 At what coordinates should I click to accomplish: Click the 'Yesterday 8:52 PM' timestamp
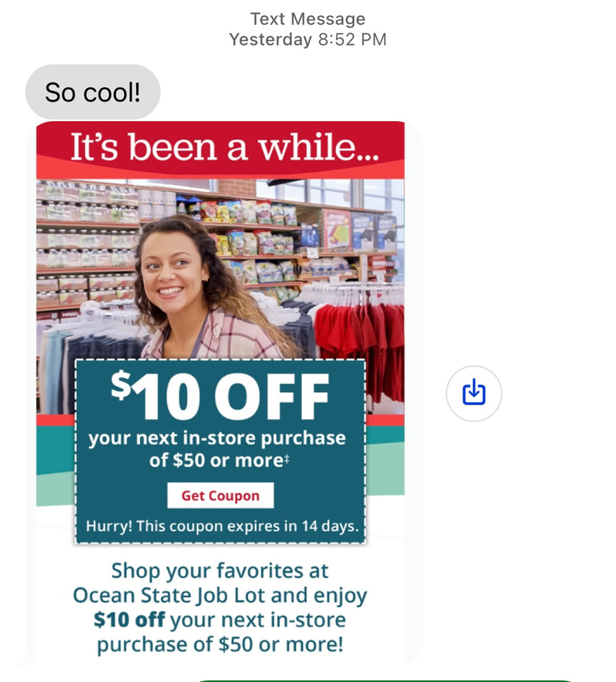308,40
